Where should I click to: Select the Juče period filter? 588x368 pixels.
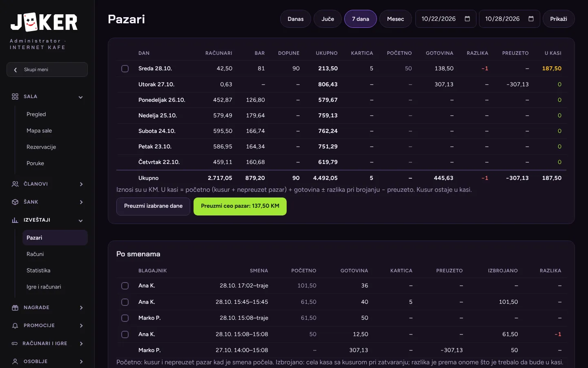point(327,19)
